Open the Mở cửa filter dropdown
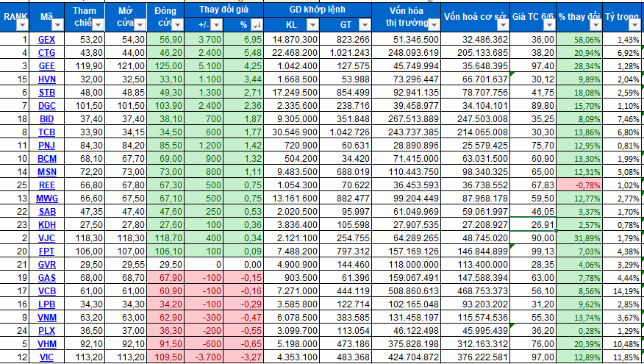 pos(140,26)
